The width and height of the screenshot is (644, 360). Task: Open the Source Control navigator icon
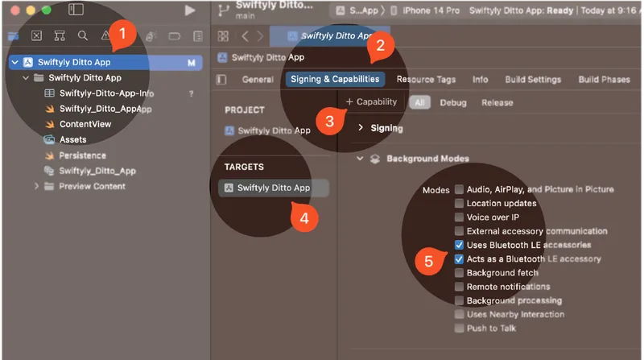pos(36,36)
